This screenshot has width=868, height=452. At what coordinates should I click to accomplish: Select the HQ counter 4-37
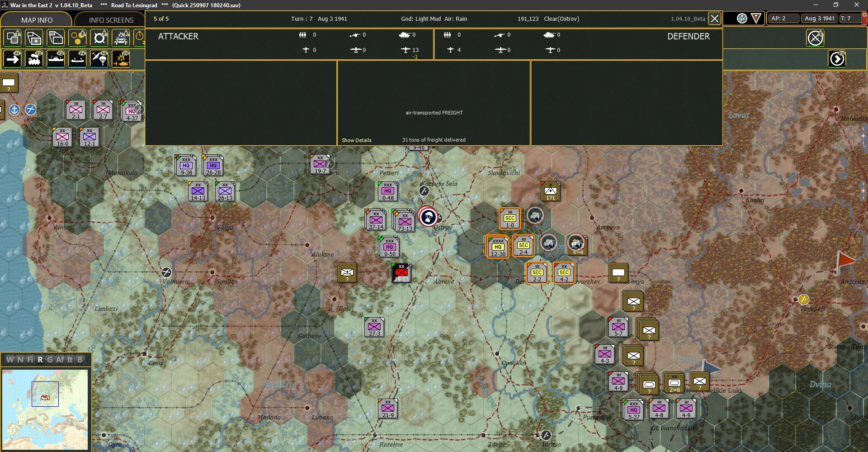tap(132, 111)
